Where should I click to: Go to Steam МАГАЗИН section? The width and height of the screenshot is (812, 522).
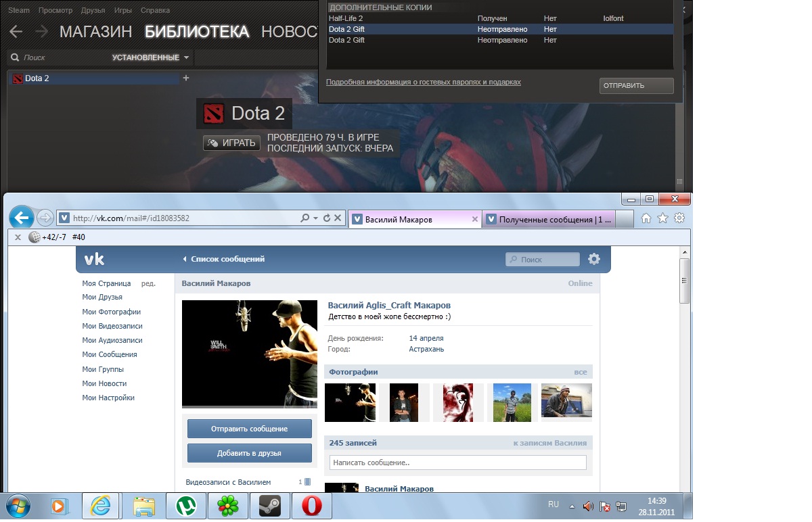tap(96, 31)
